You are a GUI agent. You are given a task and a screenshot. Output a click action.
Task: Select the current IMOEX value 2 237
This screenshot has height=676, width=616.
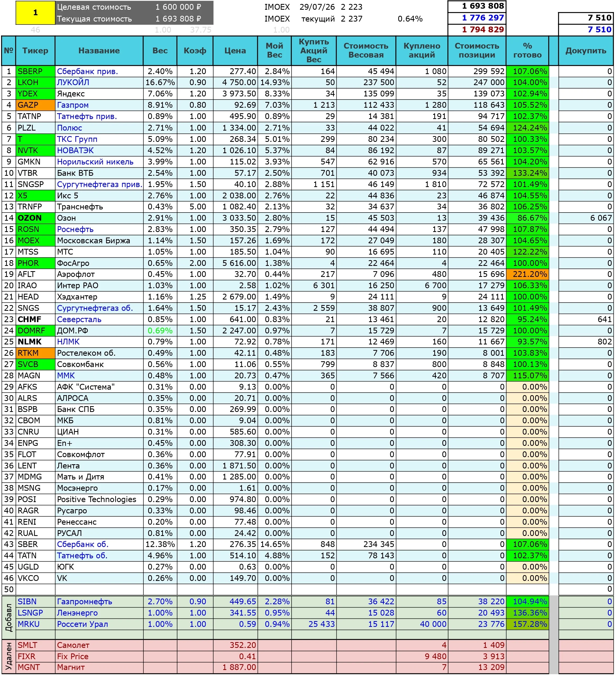351,19
